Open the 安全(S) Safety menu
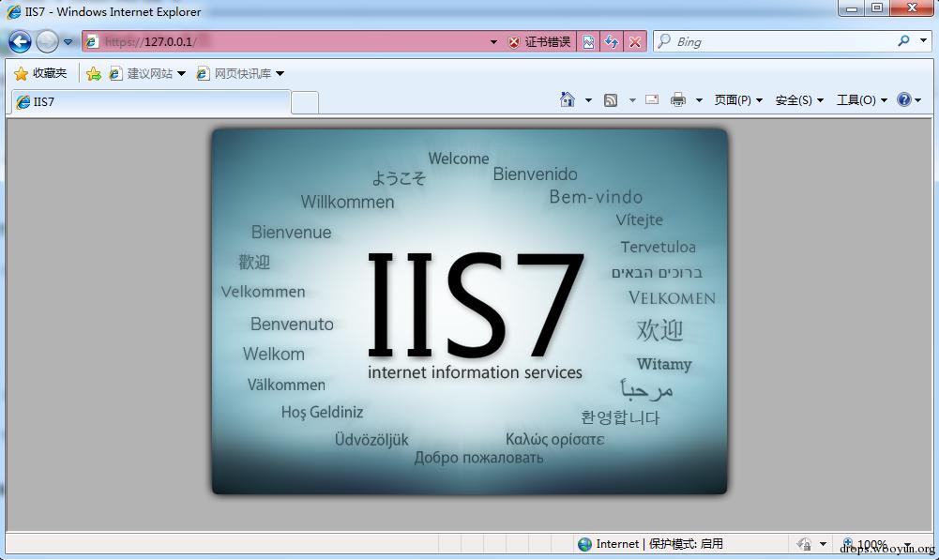The width and height of the screenshot is (939, 560). point(799,100)
